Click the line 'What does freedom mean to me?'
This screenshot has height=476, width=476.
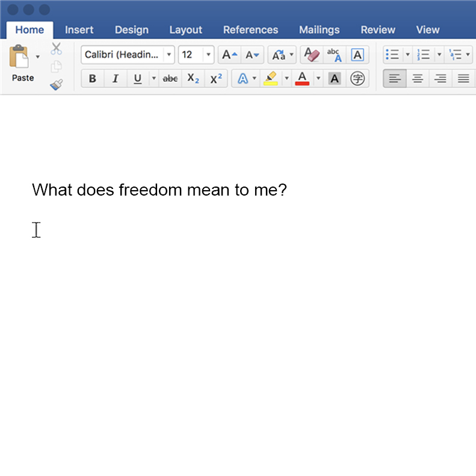point(159,190)
